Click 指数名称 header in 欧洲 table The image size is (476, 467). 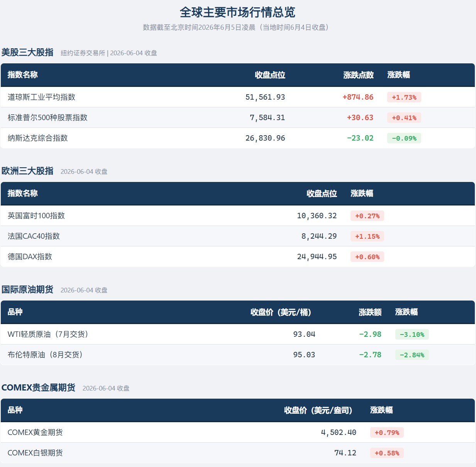23,194
